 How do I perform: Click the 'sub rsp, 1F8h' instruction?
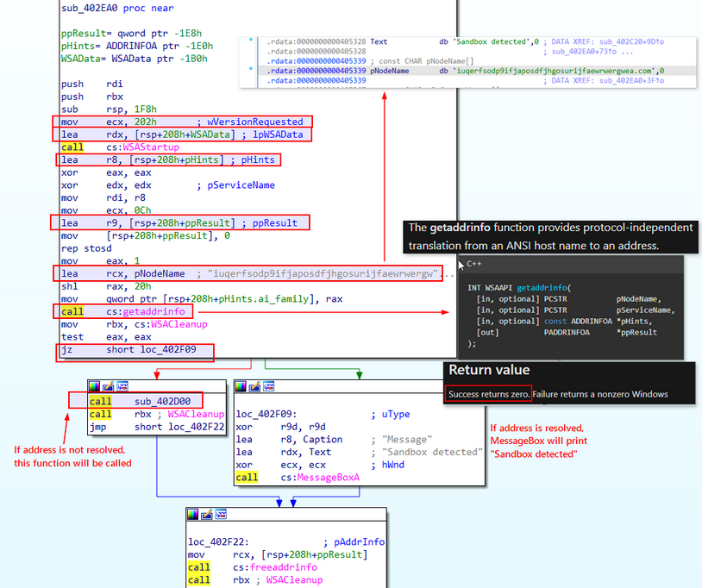click(x=110, y=109)
